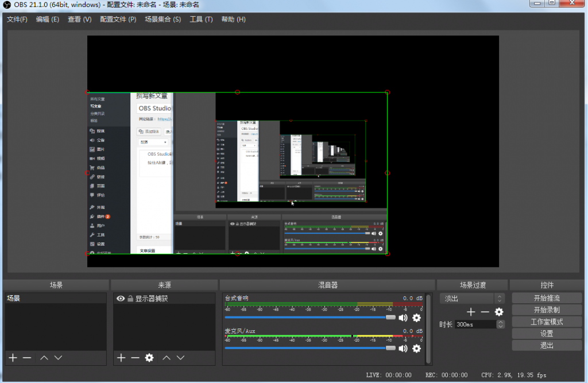Image resolution: width=588 pixels, height=383 pixels.
Task: Select the 场景 item in the scenes list
Action: [x=56, y=298]
